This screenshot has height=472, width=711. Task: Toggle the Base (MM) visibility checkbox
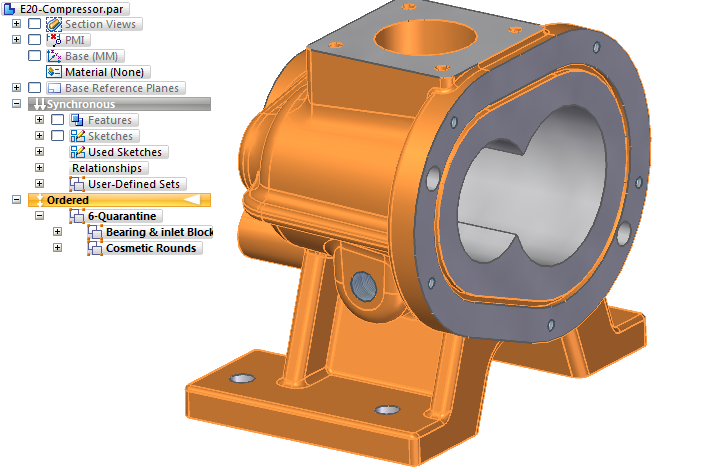(34, 55)
